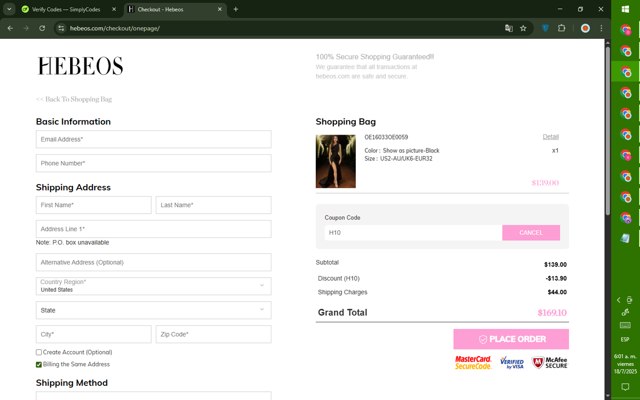Cancel the applied coupon code

coord(531,233)
